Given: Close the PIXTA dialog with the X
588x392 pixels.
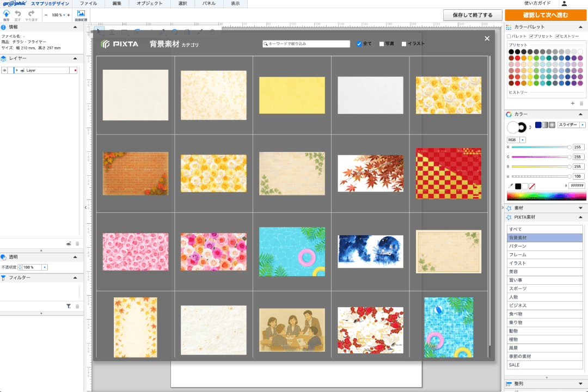Looking at the screenshot, I should [487, 38].
